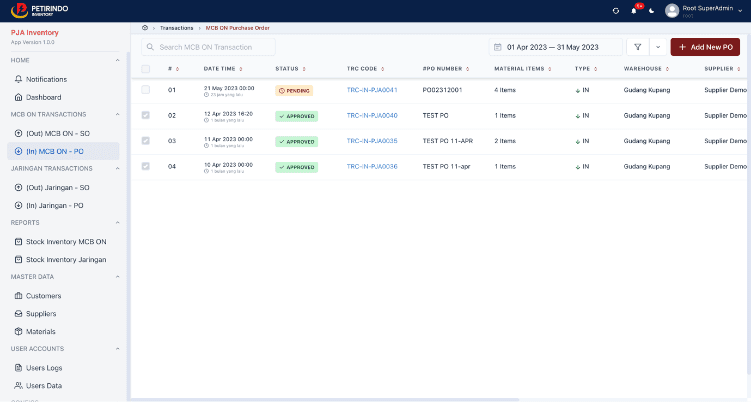
Task: Click PO number PO02312001
Action: 442,90
